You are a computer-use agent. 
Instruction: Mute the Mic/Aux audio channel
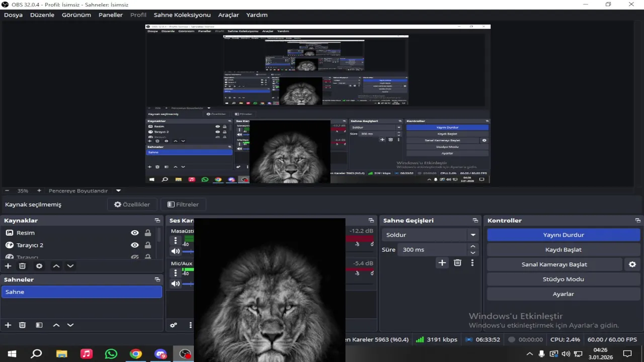pyautogui.click(x=176, y=284)
